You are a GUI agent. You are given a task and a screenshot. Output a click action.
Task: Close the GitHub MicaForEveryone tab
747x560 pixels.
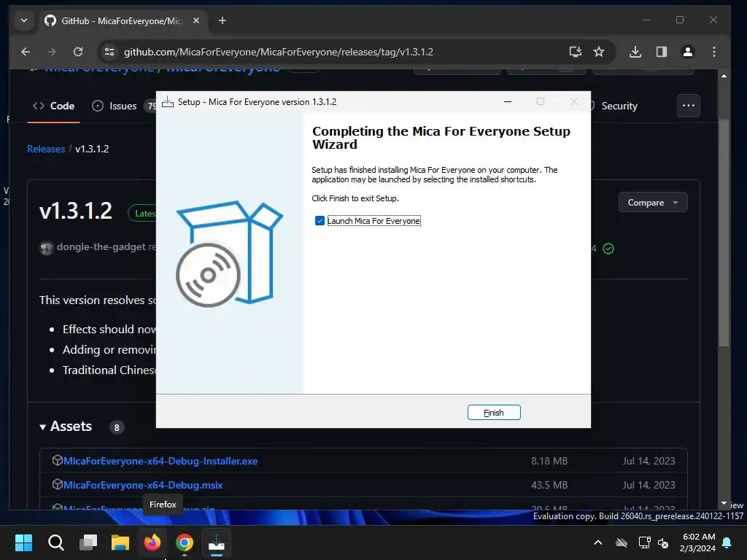(x=196, y=20)
